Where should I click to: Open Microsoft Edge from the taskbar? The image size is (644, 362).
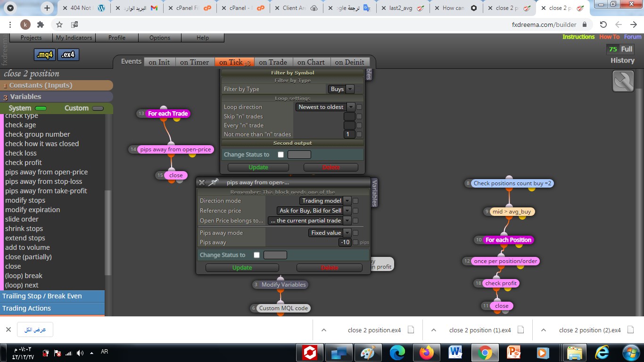tap(397, 353)
